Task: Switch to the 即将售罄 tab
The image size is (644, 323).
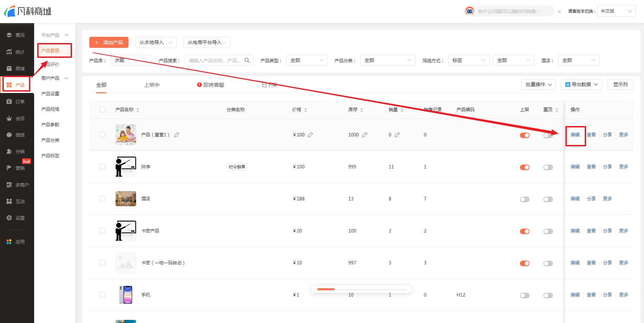Action: tap(211, 85)
